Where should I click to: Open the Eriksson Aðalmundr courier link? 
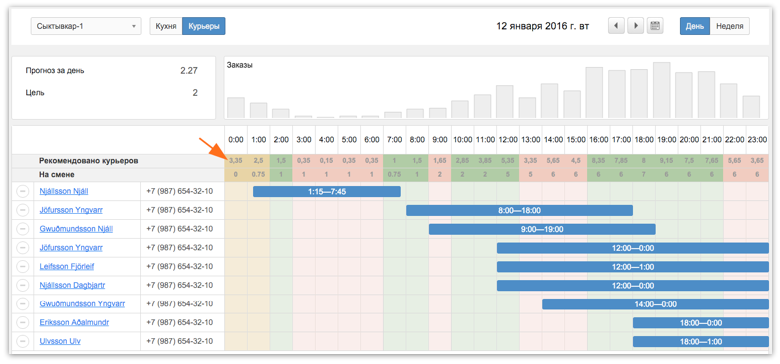tap(74, 323)
